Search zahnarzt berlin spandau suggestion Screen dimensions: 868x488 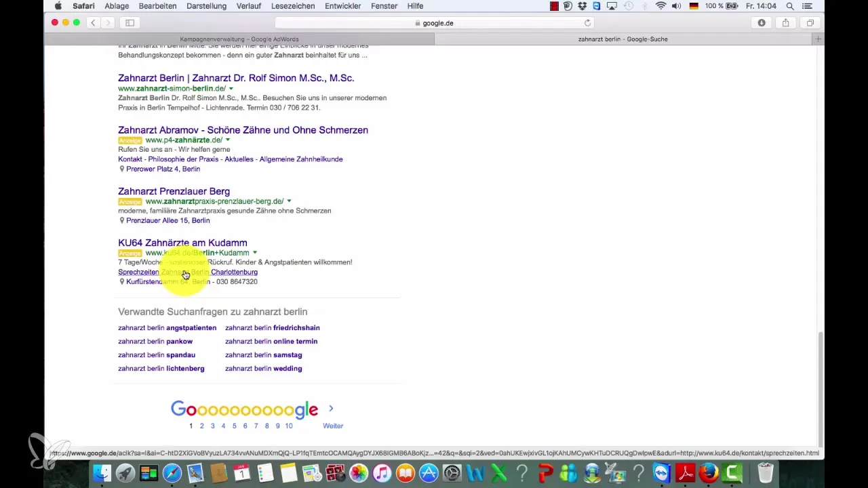(x=156, y=355)
